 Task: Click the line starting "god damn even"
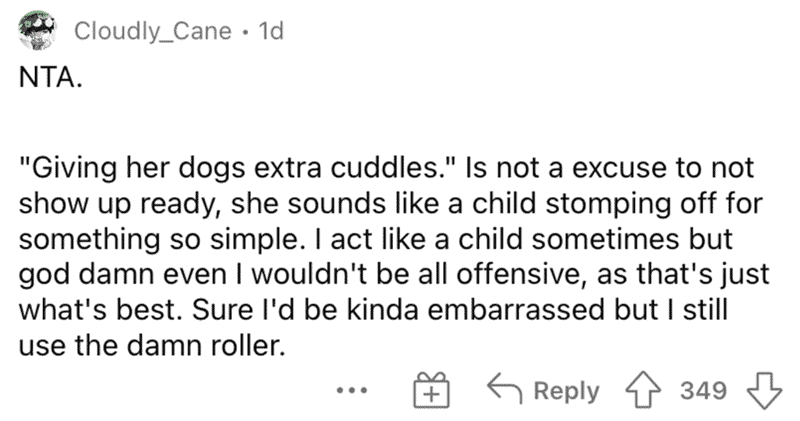[x=394, y=274]
